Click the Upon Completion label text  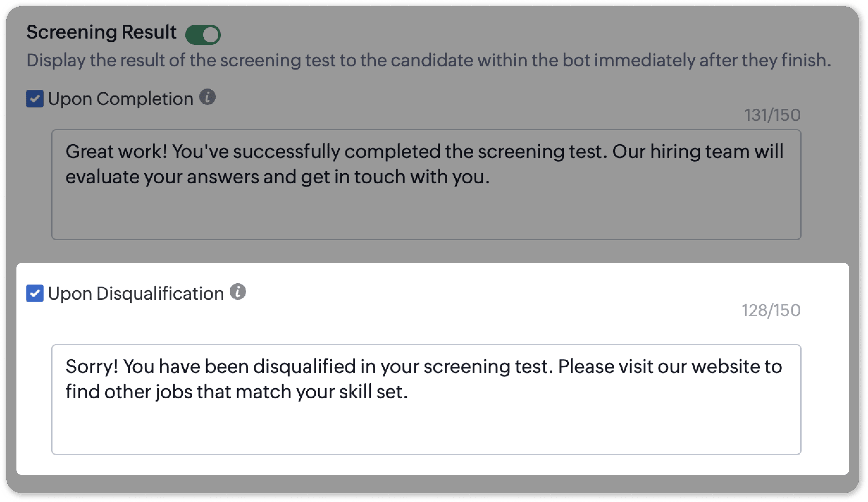point(121,99)
